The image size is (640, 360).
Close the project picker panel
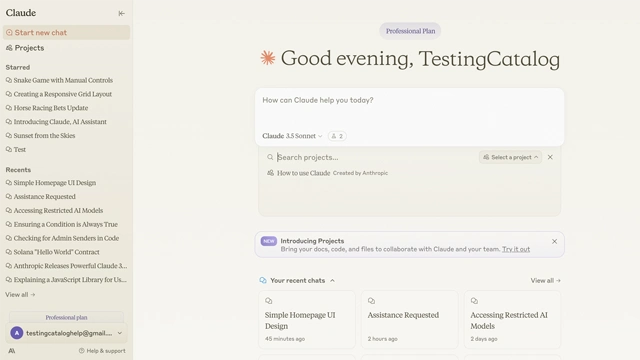click(x=550, y=157)
